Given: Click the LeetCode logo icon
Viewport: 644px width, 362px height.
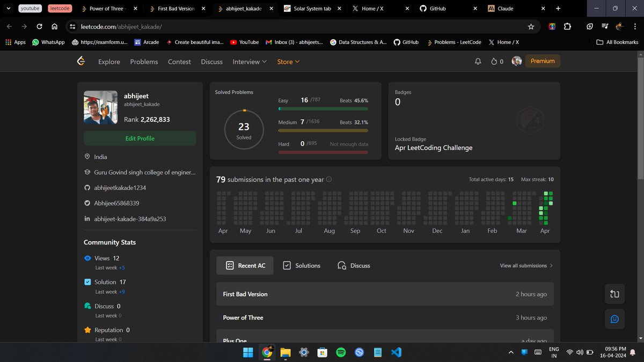Looking at the screenshot, I should [81, 62].
